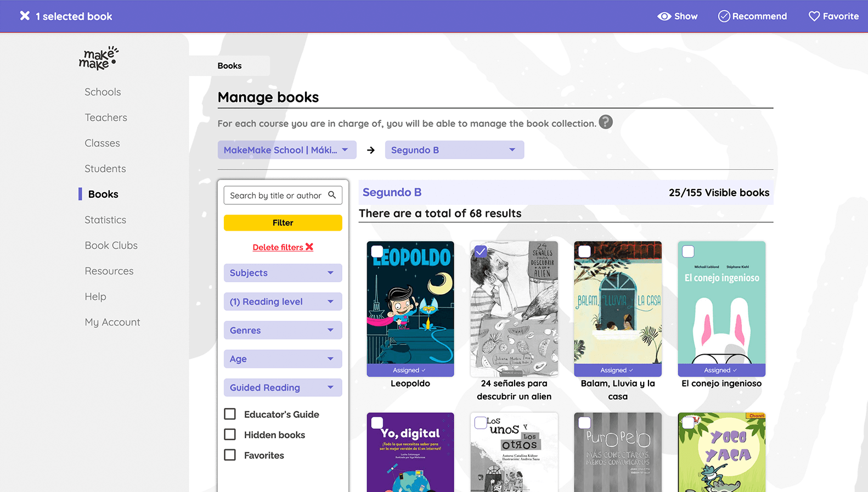Open the Resources page
The height and width of the screenshot is (492, 868).
[109, 271]
